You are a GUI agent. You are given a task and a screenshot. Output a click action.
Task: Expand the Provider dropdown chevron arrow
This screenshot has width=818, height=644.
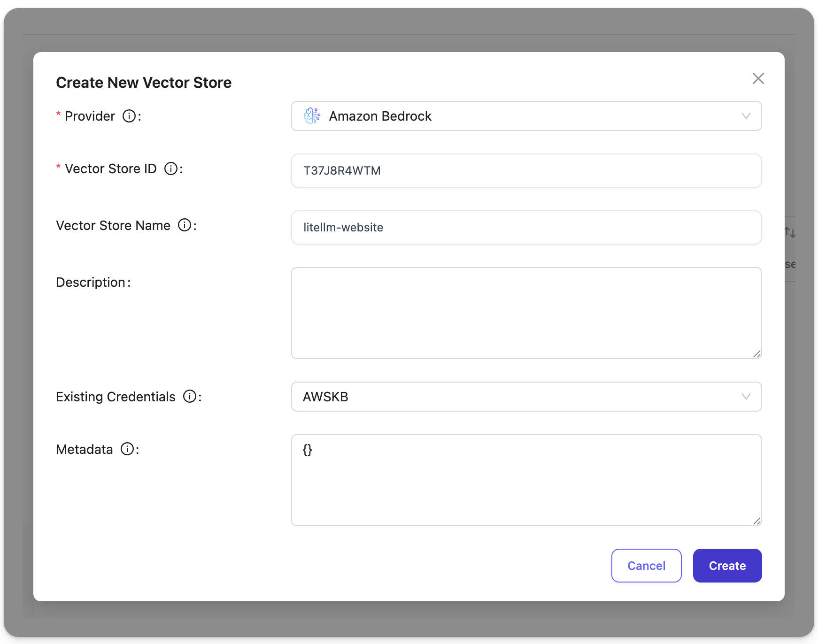(x=746, y=116)
